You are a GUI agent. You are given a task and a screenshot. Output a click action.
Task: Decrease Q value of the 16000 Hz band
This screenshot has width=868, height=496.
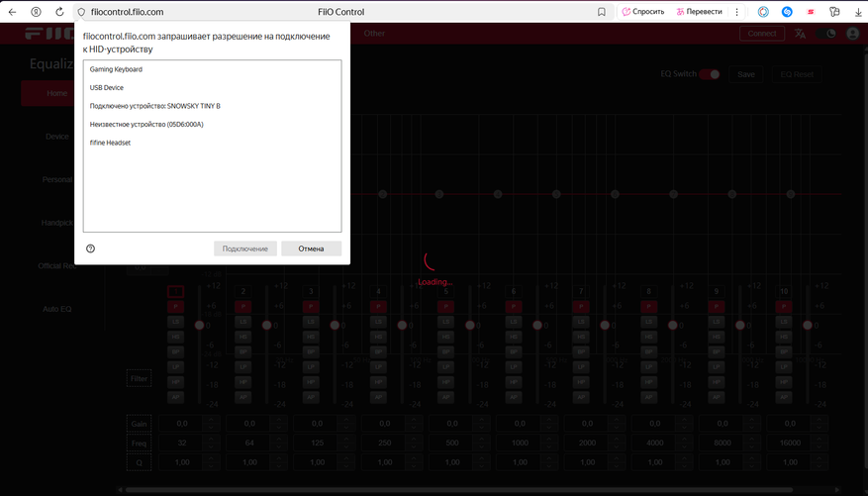coord(819,466)
